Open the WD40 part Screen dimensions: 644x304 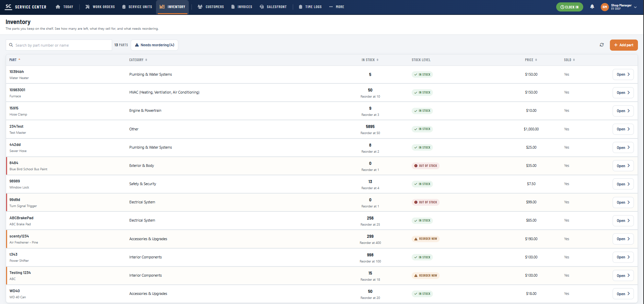(x=623, y=294)
